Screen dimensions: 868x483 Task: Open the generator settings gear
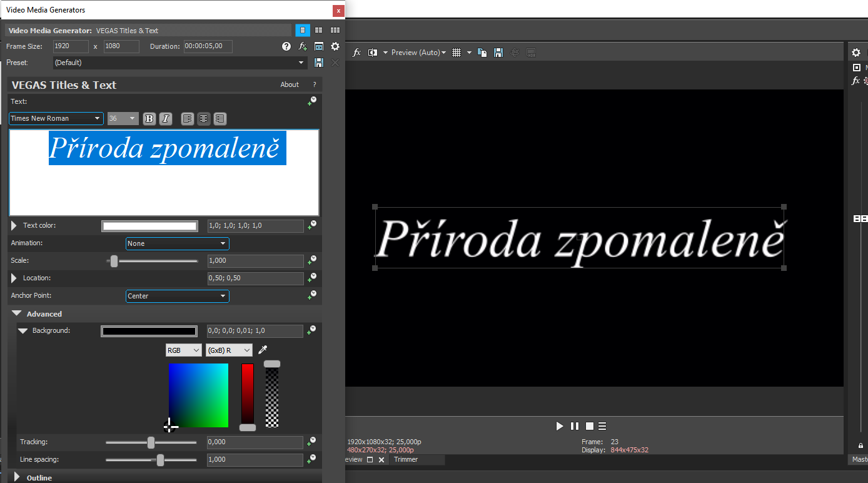335,46
